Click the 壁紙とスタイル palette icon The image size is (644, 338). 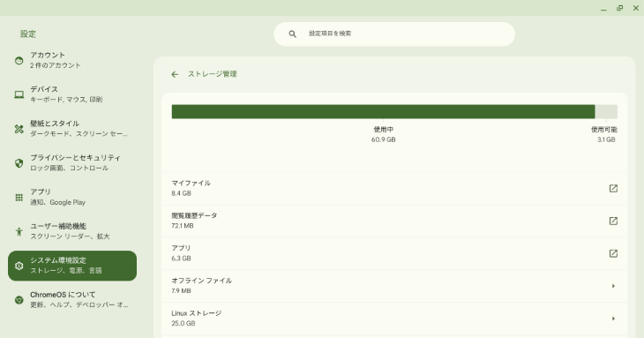pos(19,129)
